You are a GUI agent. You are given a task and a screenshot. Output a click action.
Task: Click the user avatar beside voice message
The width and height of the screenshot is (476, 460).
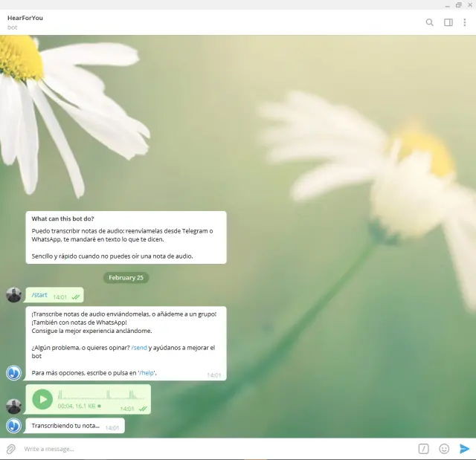coord(13,406)
